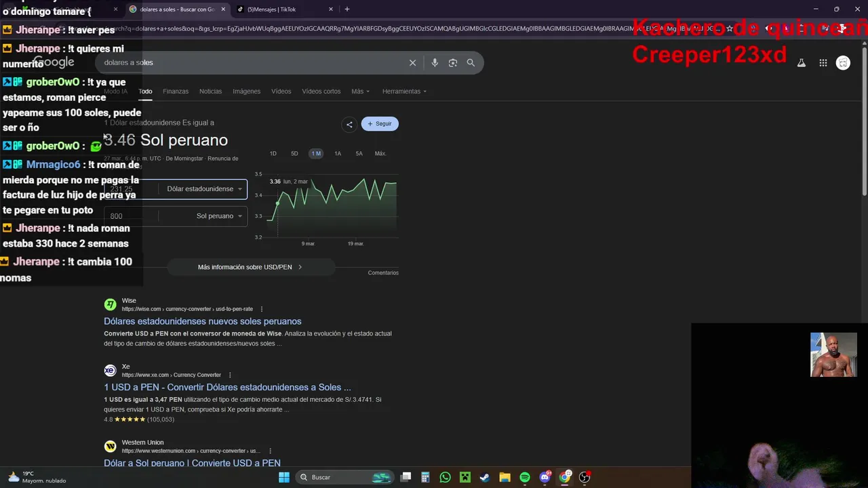The height and width of the screenshot is (488, 868).
Task: Select the 5A chart range
Action: point(359,154)
